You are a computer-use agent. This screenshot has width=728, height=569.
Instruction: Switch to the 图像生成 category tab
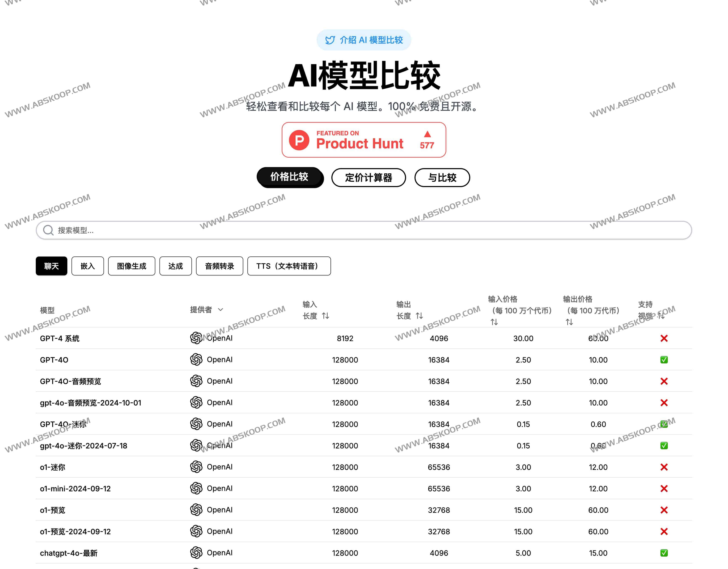coord(131,266)
